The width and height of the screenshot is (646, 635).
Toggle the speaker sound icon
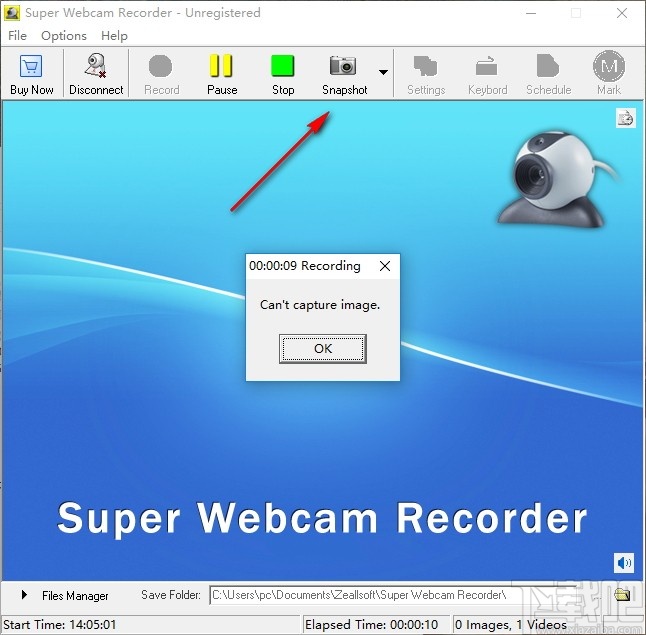(624, 562)
